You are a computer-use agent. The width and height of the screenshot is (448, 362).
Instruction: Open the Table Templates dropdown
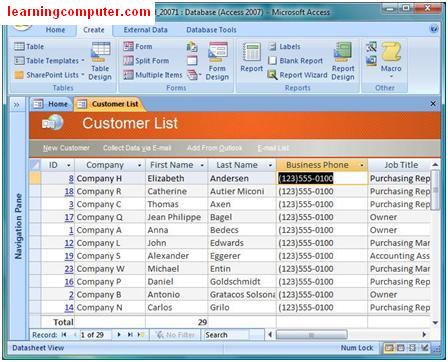pyautogui.click(x=83, y=61)
